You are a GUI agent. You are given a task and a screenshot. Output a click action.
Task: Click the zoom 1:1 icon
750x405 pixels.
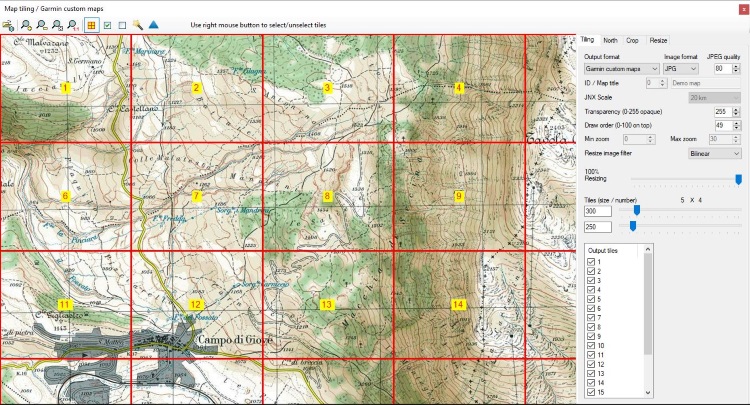pyautogui.click(x=74, y=24)
